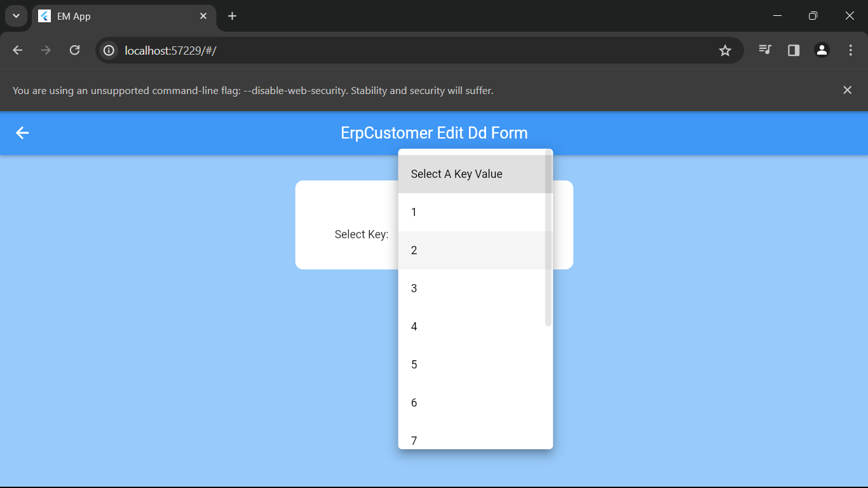Click the browser back navigation arrow
Screen dimensions: 868x488
tap(17, 50)
